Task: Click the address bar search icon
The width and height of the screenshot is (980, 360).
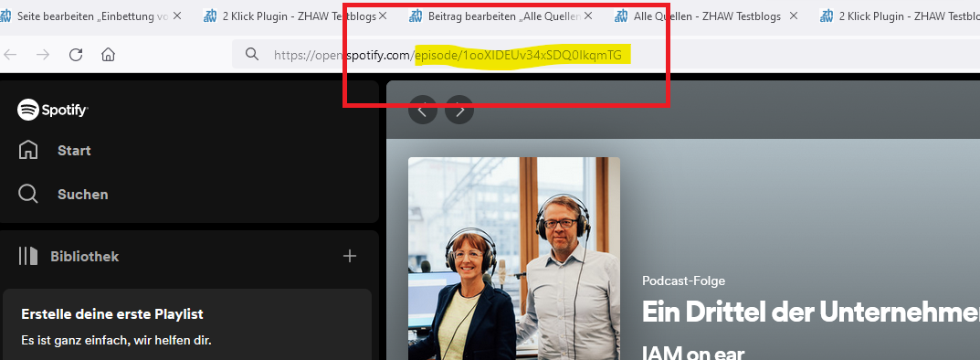Action: point(252,55)
